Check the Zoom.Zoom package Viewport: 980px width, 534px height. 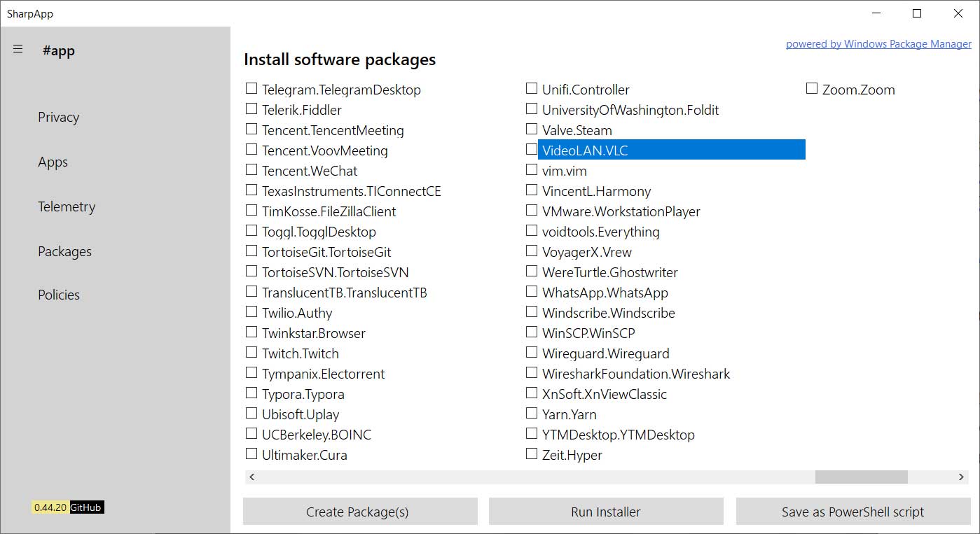pyautogui.click(x=812, y=88)
